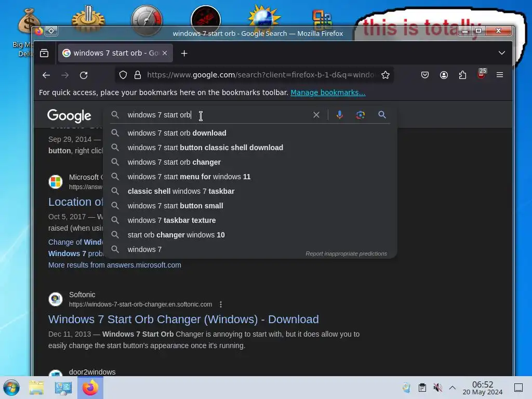This screenshot has width=532, height=399.
Task: Open the Softonic URL text link
Action: pos(140,304)
